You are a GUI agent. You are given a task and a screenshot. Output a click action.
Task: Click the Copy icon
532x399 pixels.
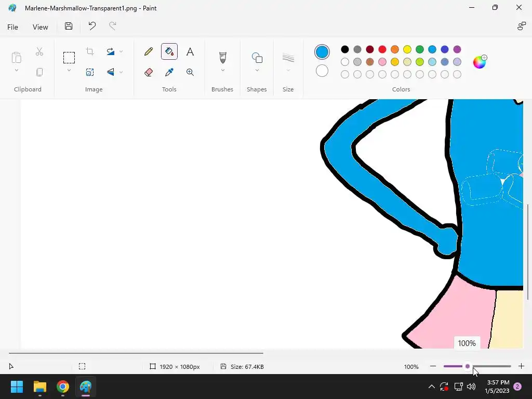(x=39, y=72)
